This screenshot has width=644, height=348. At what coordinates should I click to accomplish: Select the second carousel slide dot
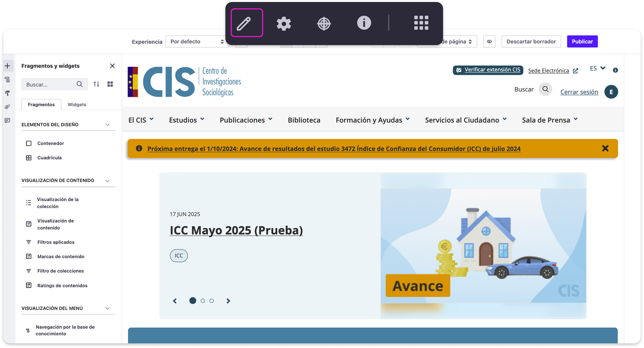[x=203, y=301]
